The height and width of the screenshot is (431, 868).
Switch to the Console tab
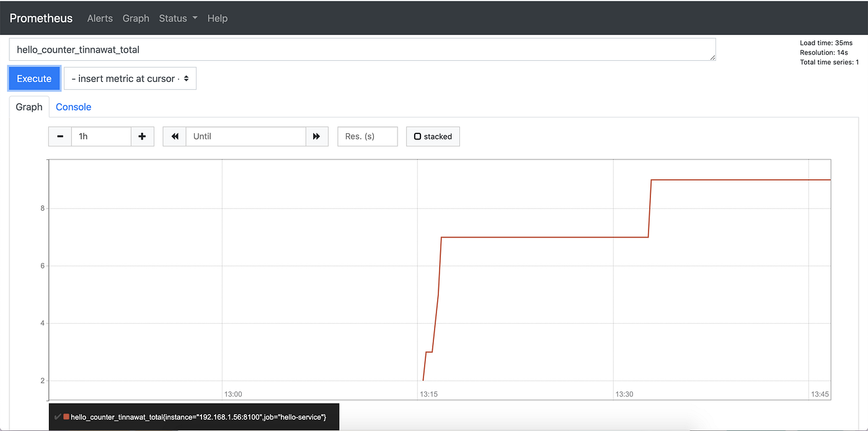point(73,107)
